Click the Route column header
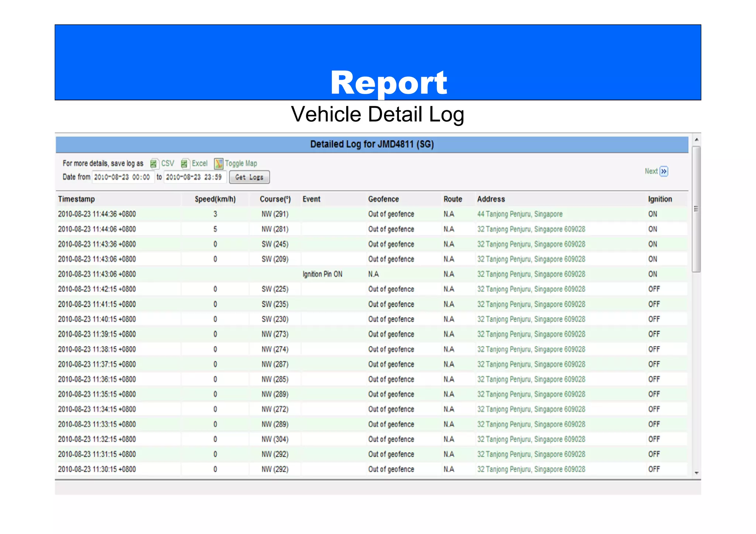This screenshot has width=756, height=534. [453, 199]
